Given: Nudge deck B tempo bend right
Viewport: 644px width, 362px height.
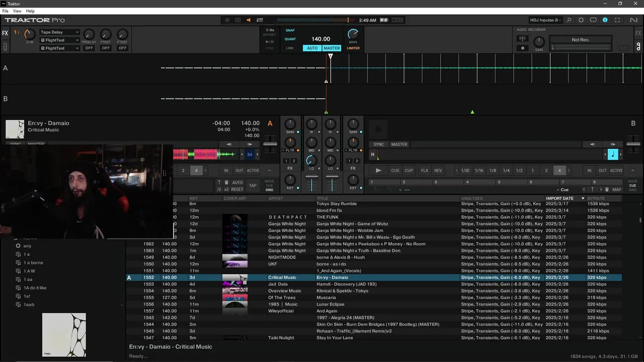Looking at the screenshot, I should point(613,144).
